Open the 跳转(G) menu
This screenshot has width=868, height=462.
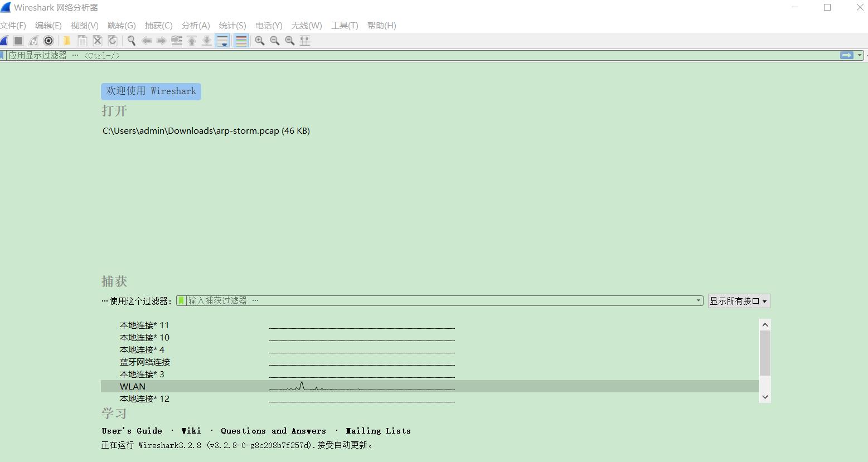click(122, 26)
